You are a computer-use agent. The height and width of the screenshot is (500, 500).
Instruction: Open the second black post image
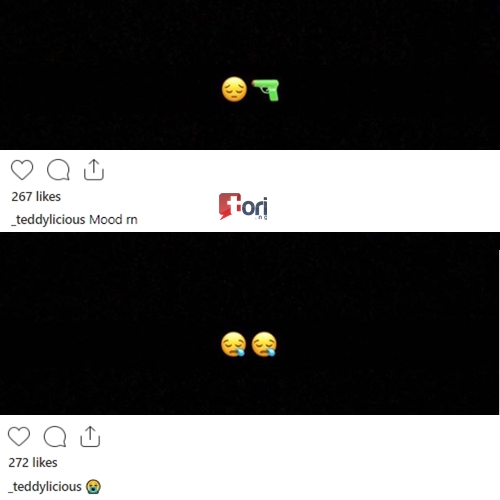(x=250, y=324)
